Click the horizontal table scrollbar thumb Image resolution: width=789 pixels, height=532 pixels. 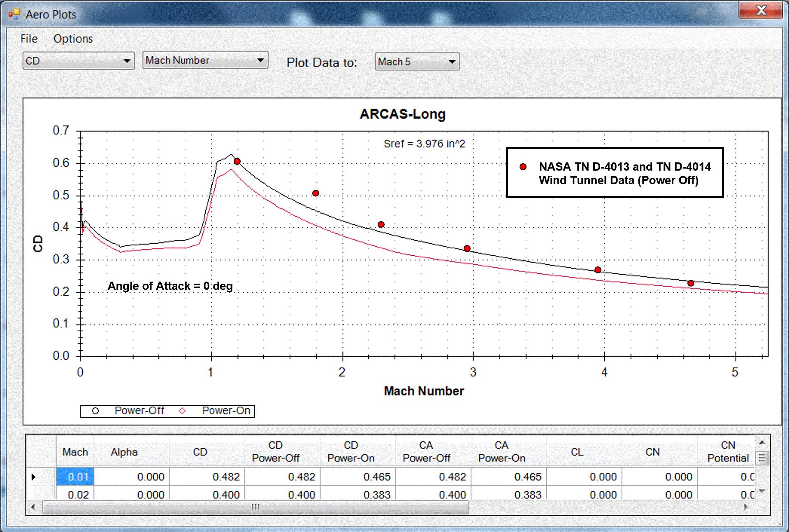point(255,507)
